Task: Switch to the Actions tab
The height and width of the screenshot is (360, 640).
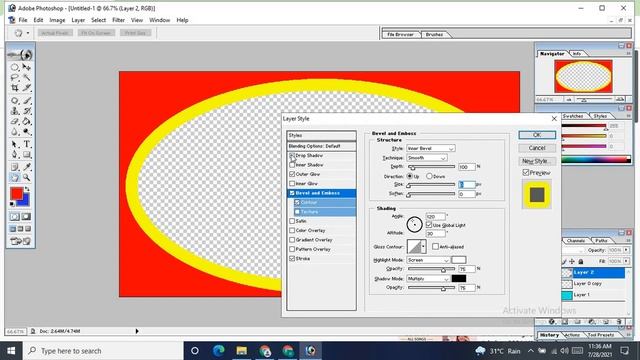Action: coord(572,335)
